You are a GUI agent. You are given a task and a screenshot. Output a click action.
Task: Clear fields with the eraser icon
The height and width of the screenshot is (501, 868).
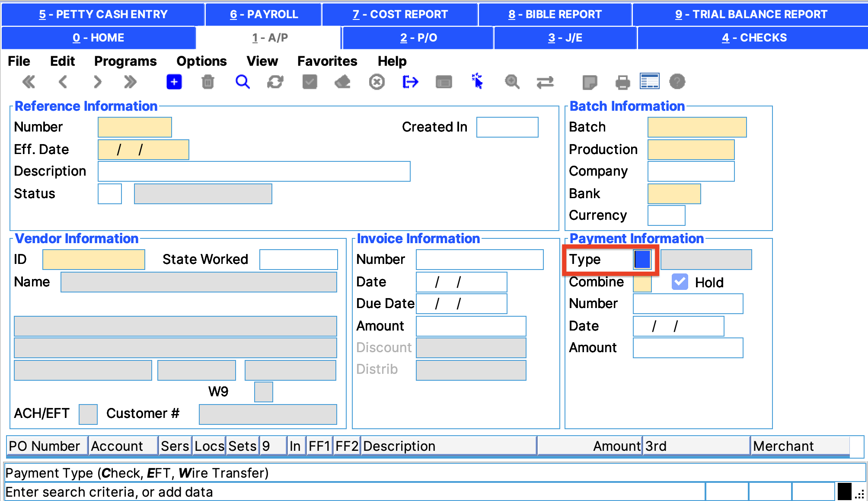342,82
